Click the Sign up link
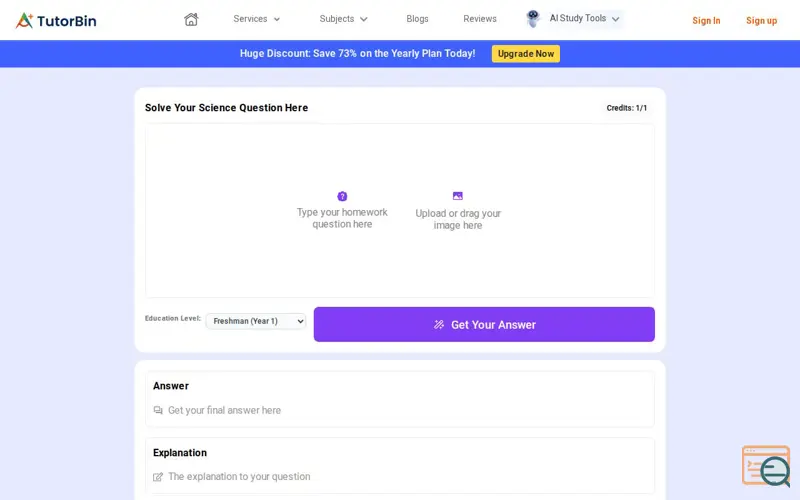Image resolution: width=800 pixels, height=500 pixels. tap(761, 20)
